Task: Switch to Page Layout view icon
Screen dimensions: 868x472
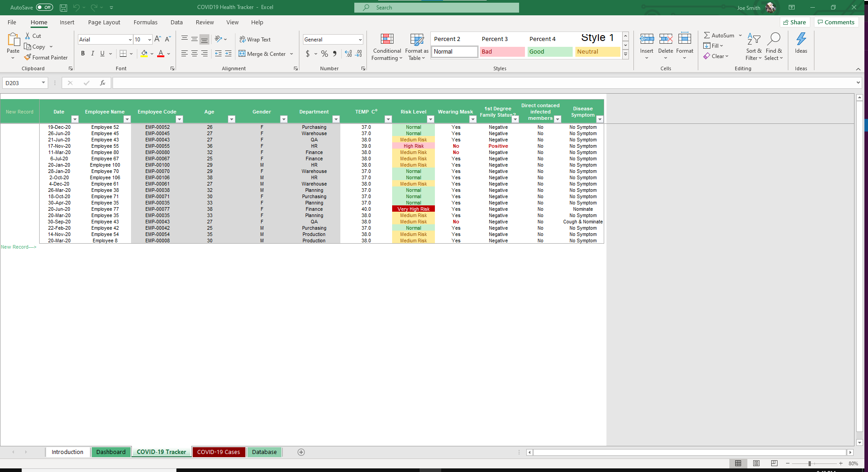Action: click(x=756, y=463)
